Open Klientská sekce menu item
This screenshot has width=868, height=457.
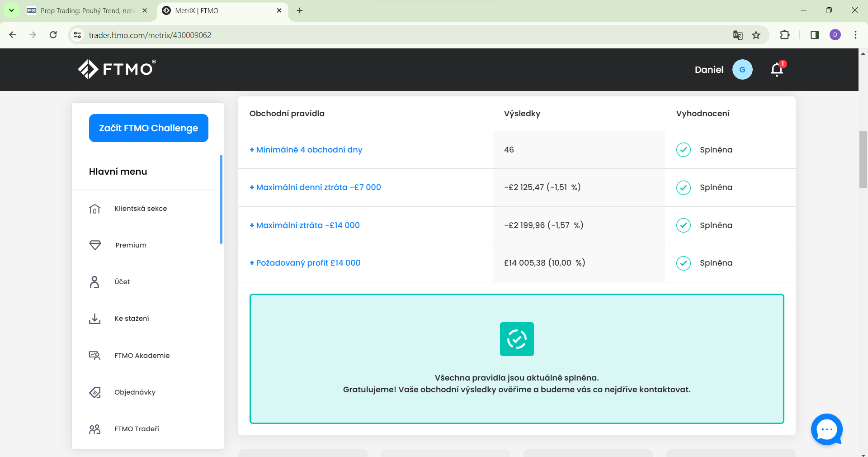(141, 209)
